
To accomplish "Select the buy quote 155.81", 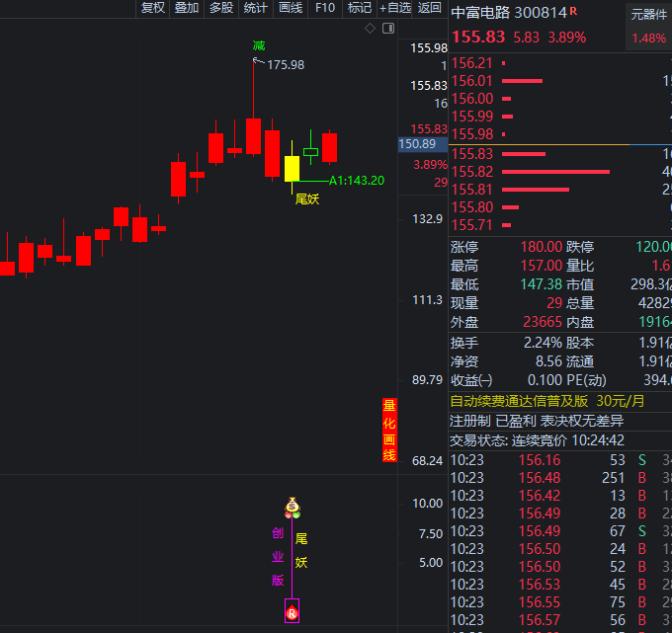I will click(559, 190).
